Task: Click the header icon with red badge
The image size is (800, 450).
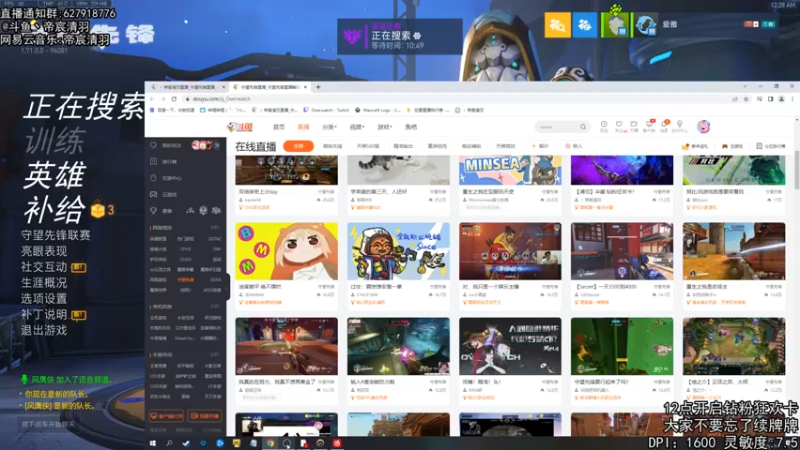Action: click(649, 124)
